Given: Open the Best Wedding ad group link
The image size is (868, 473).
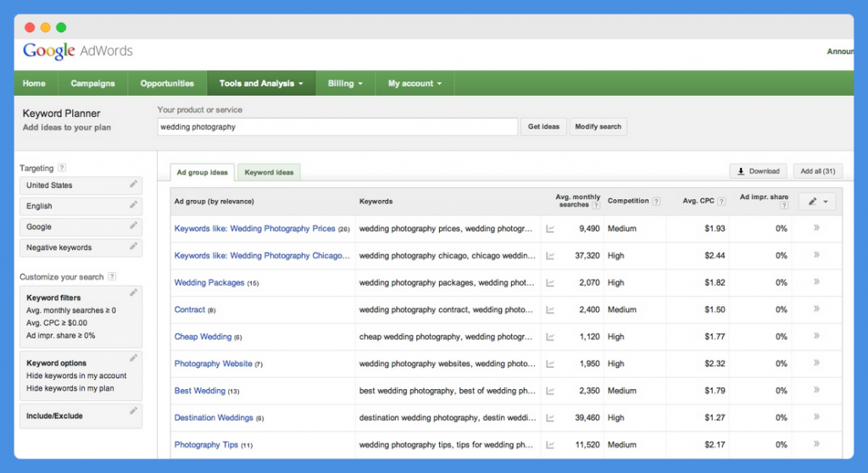Looking at the screenshot, I should click(x=200, y=391).
